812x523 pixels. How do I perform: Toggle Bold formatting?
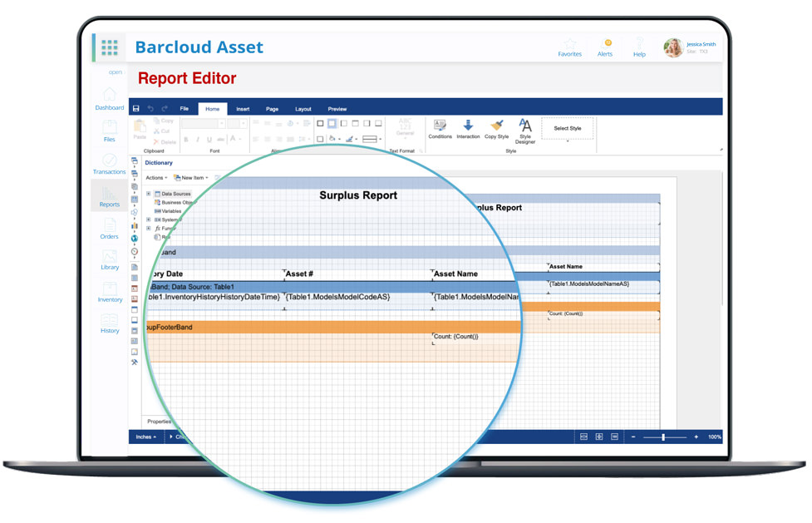click(186, 140)
